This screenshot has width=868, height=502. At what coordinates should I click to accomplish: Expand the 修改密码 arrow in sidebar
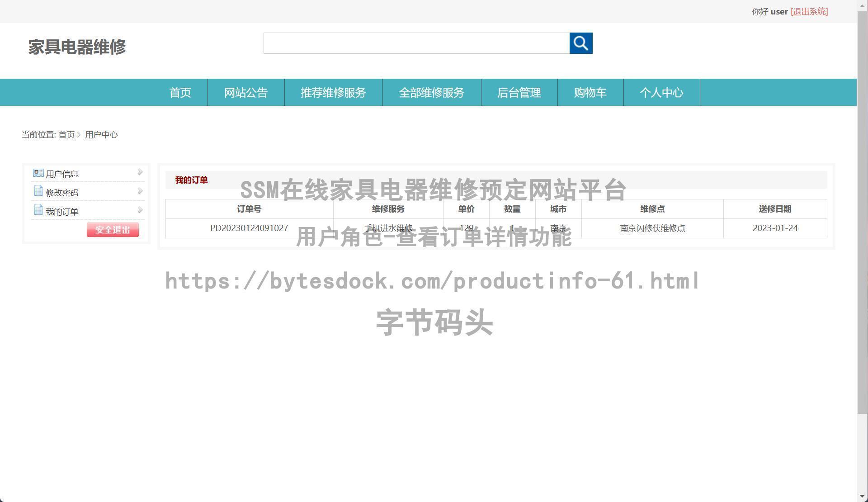tap(140, 191)
